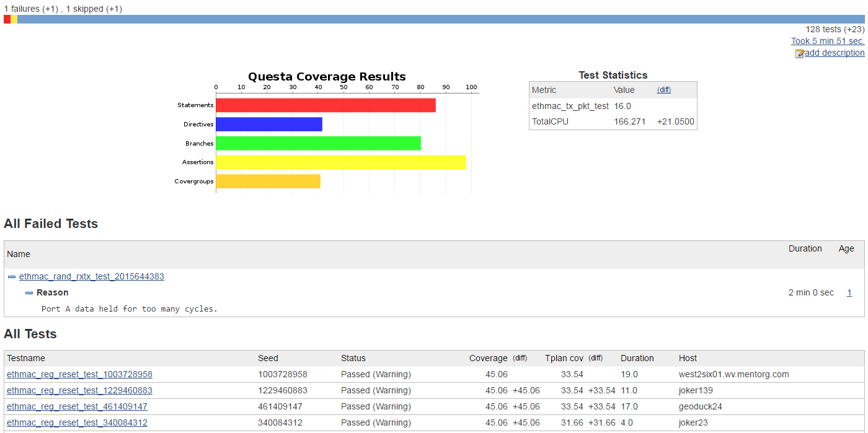Click the host cell joker139
Image resolution: width=868 pixels, height=433 pixels.
pos(696,390)
